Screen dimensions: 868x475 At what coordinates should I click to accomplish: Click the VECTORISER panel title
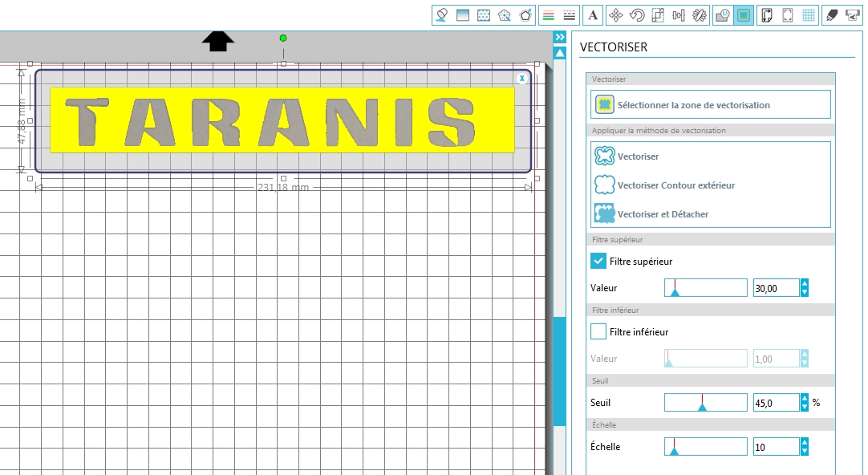[x=614, y=47]
